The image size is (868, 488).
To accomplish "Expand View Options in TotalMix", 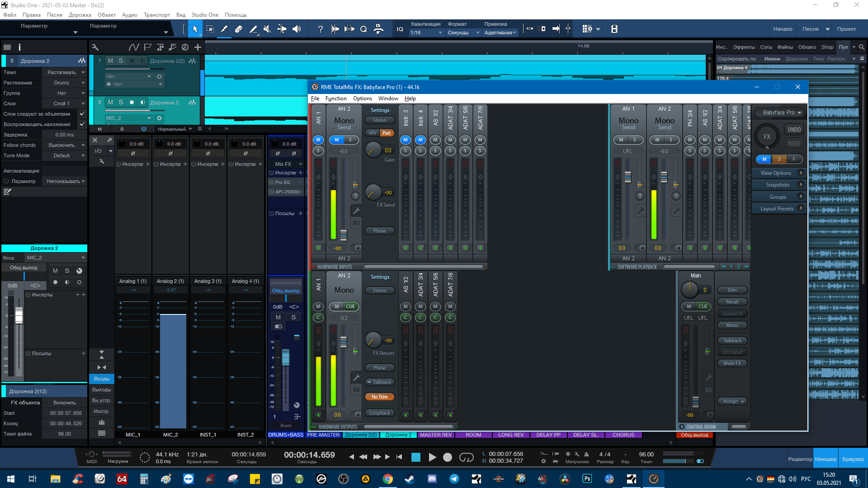I will [x=778, y=173].
